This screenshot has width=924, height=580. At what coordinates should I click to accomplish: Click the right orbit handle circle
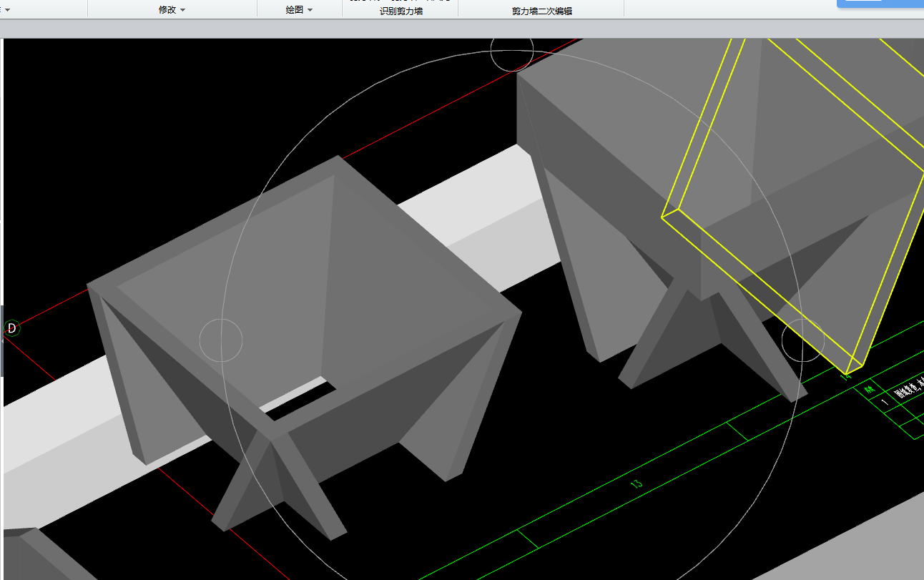tap(802, 341)
